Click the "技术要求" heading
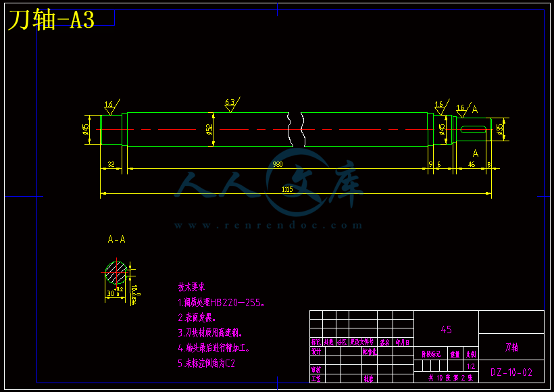This screenshot has width=554, height=392. (191, 287)
